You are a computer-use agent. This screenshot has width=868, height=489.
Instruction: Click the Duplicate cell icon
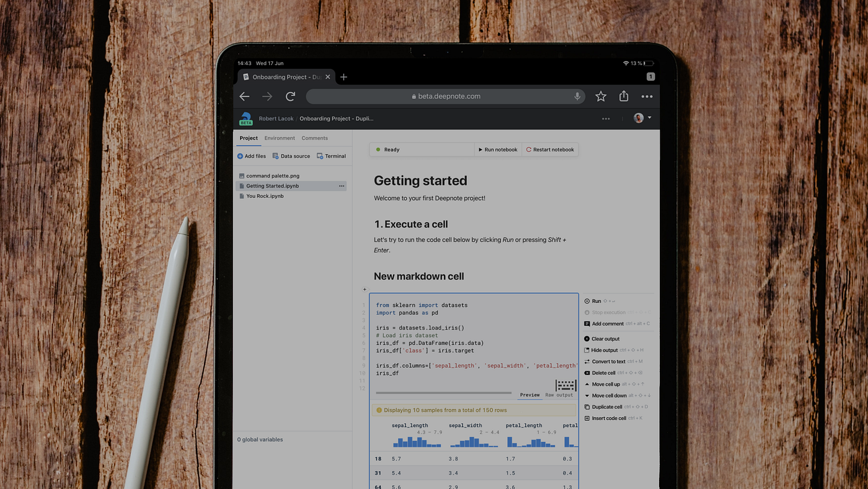click(587, 406)
